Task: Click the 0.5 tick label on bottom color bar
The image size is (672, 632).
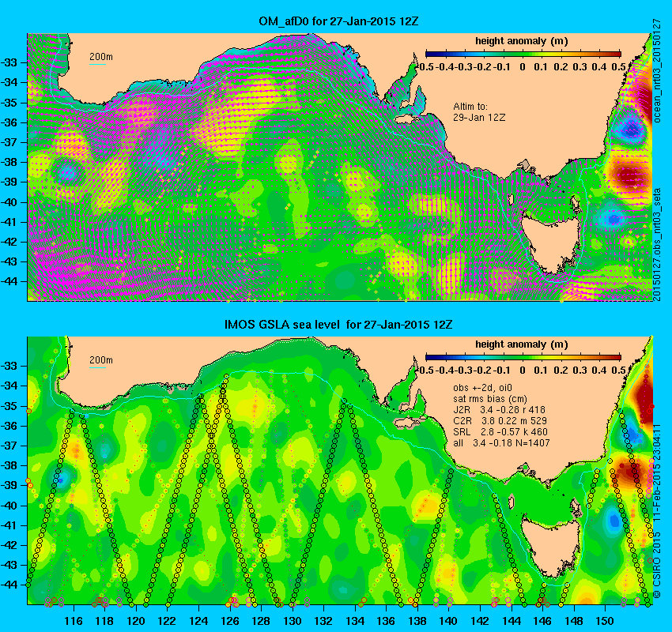Action: (618, 370)
